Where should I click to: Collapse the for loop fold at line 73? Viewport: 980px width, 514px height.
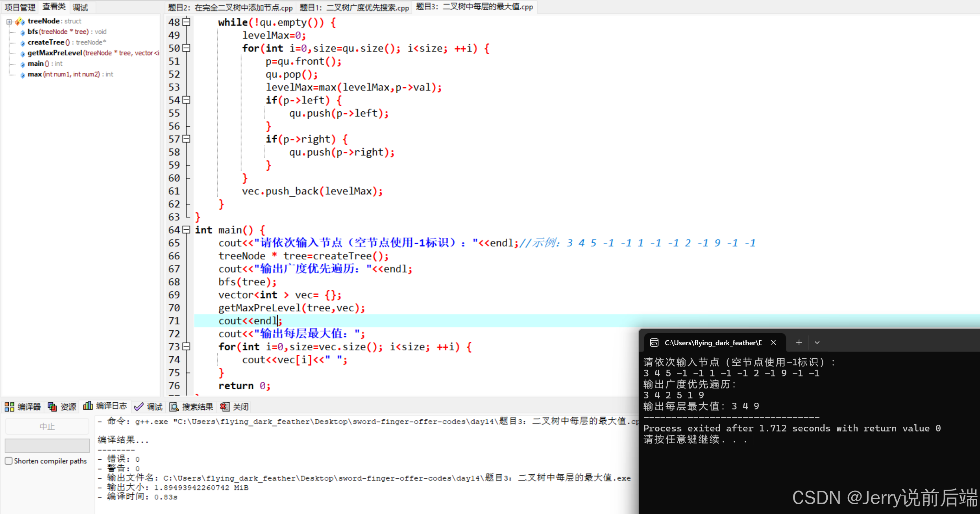click(x=187, y=346)
